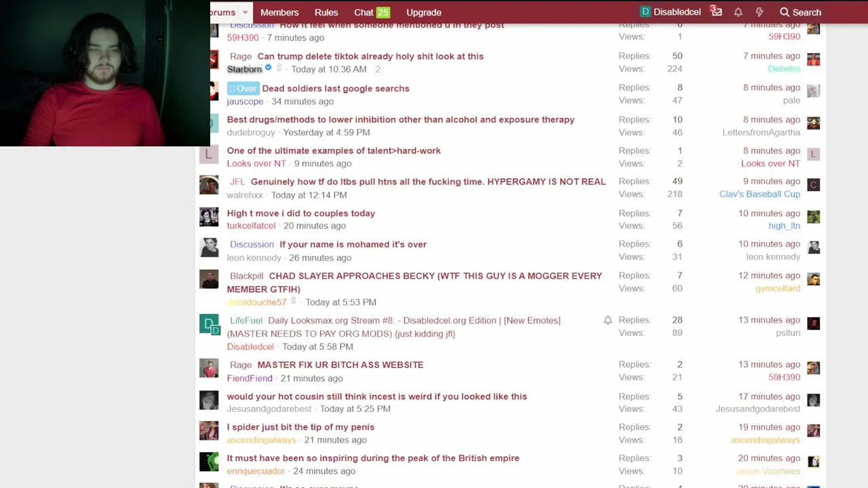Open the Rules page from the nav bar

click(x=326, y=12)
